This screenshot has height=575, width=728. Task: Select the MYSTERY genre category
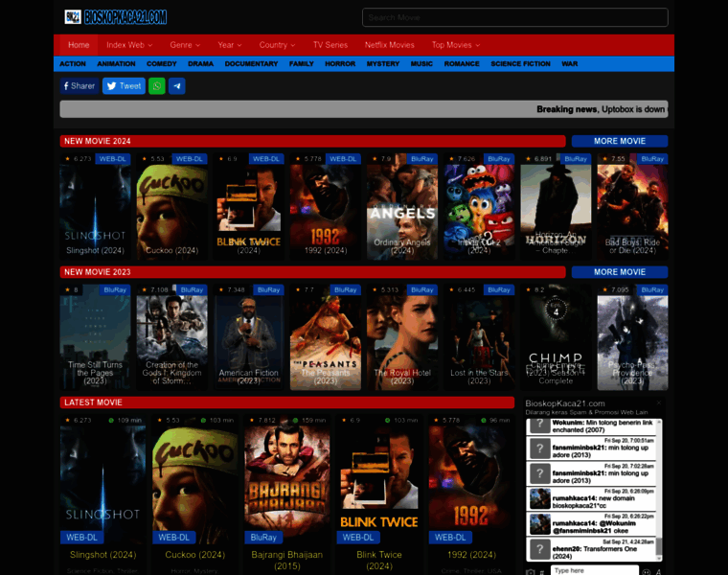(383, 64)
